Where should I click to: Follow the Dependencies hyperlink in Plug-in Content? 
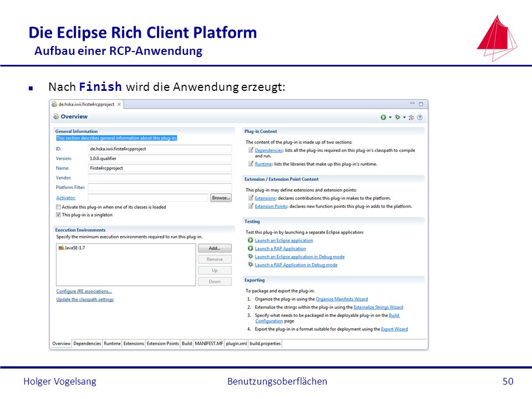(268, 150)
